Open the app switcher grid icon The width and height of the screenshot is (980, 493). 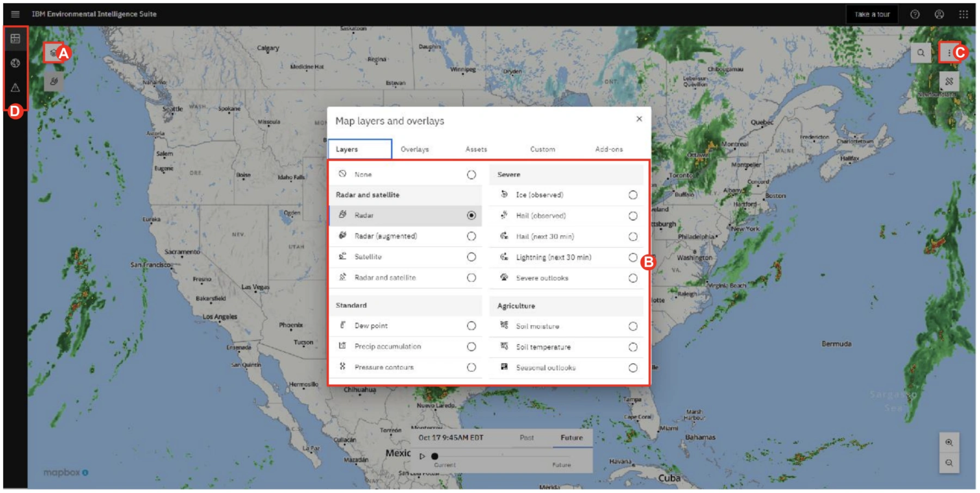coord(963,15)
